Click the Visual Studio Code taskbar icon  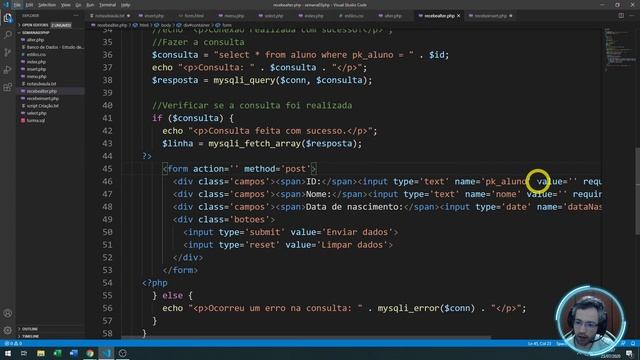(x=106, y=353)
